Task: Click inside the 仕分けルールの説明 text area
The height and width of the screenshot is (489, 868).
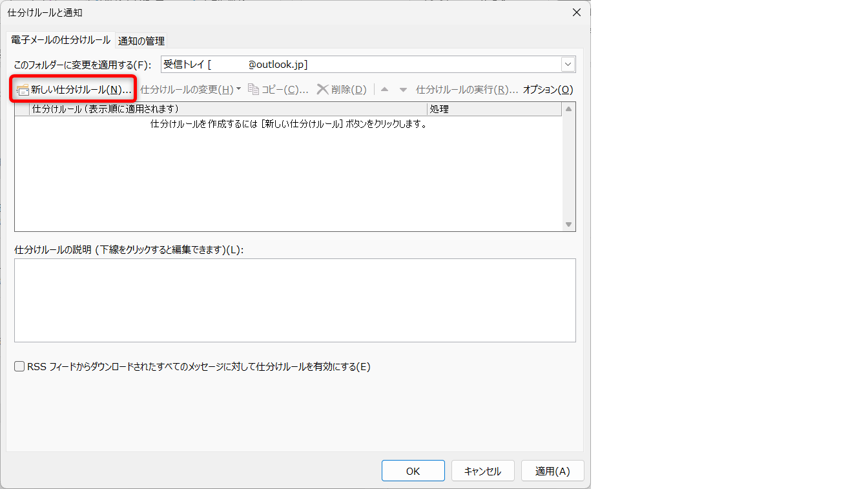Action: pyautogui.click(x=294, y=300)
